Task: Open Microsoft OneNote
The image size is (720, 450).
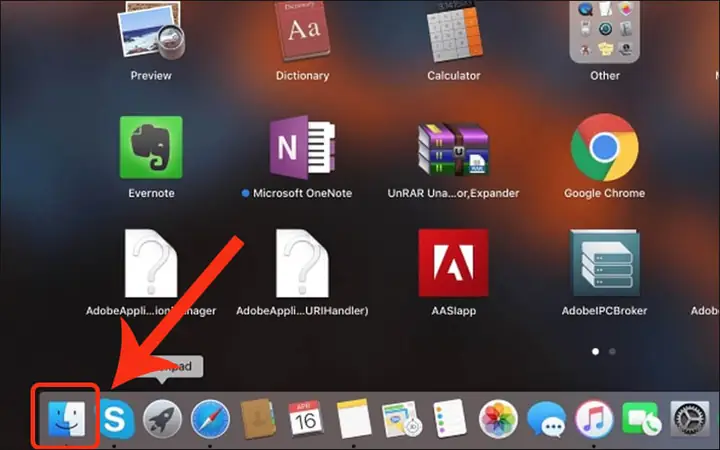Action: tap(302, 147)
